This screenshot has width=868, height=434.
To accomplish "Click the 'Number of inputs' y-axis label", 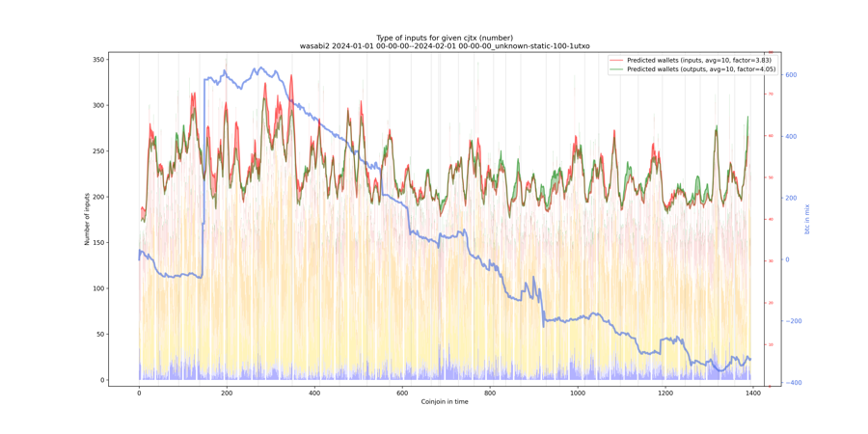I will [87, 219].
